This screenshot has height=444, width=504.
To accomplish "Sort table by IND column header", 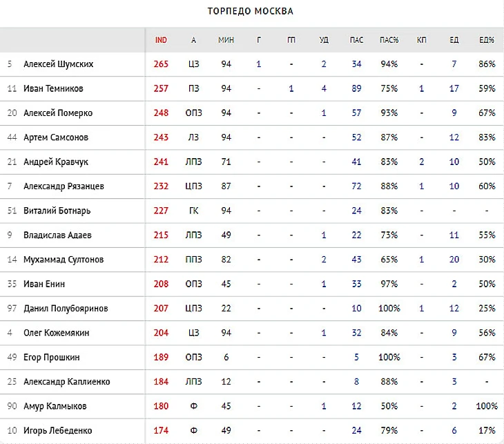I will pos(161,40).
